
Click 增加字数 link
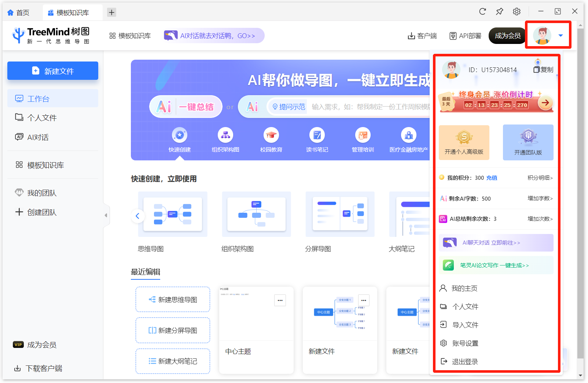click(x=540, y=198)
